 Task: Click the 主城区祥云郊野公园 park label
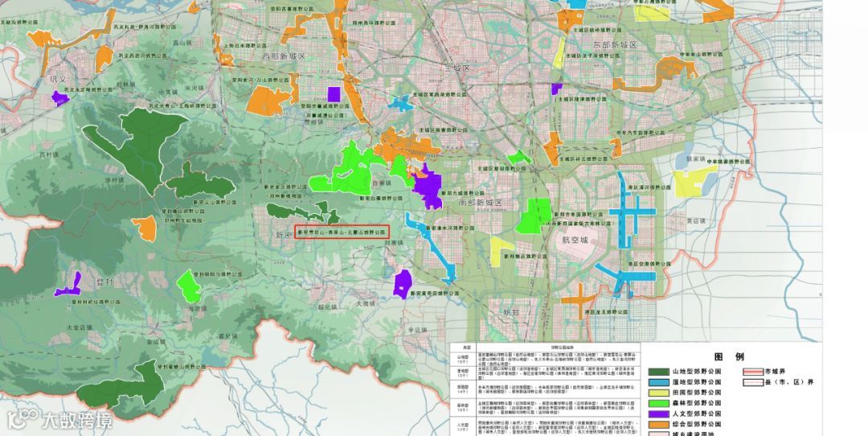[x=583, y=158]
